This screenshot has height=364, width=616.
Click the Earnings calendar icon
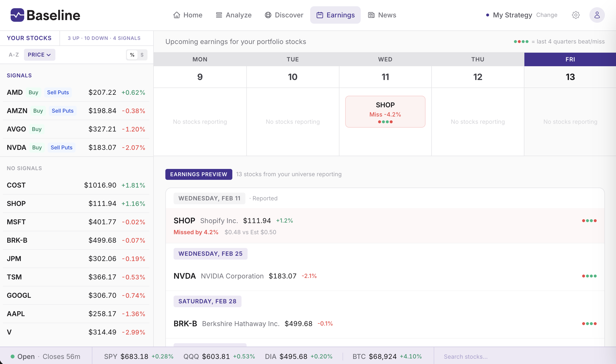coord(320,15)
